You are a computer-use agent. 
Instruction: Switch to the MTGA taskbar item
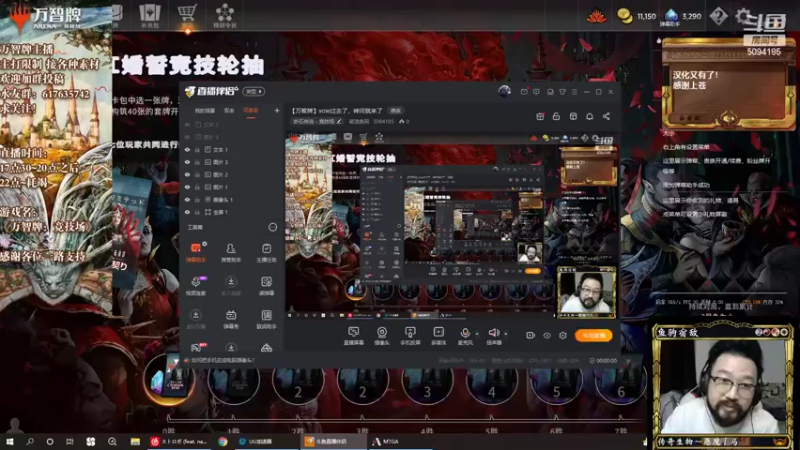[385, 441]
